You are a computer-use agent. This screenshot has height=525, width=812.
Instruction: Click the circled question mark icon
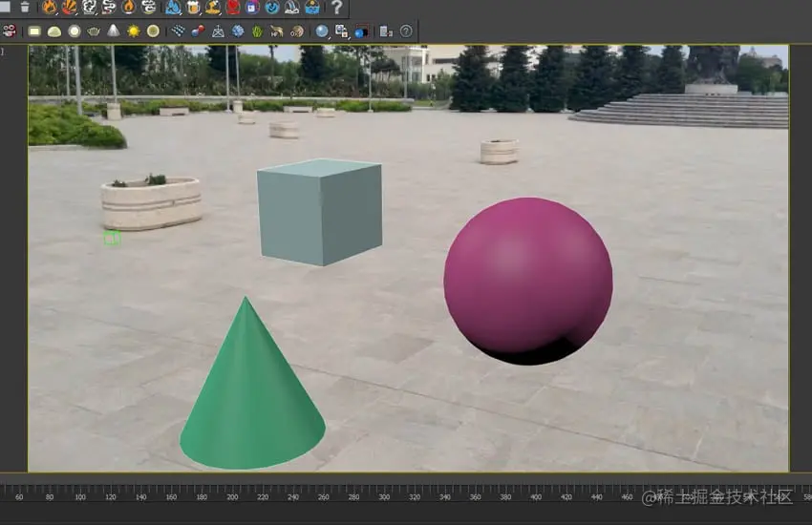[x=406, y=31]
